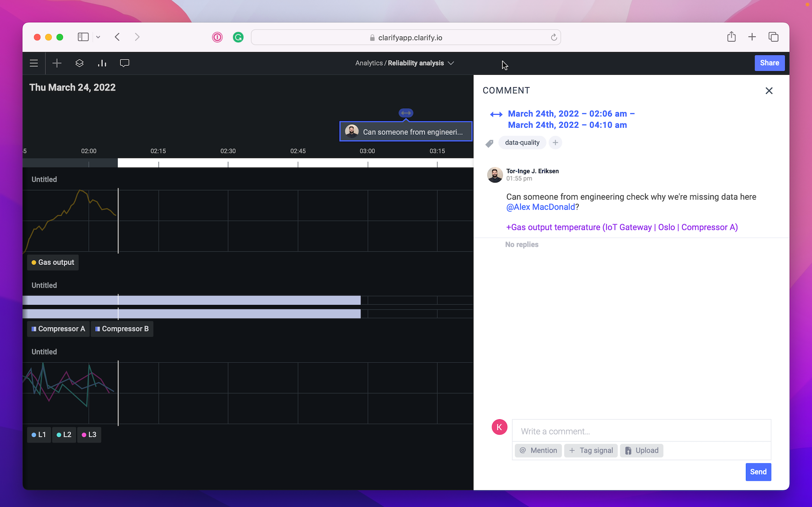
Task: Expand the Safari sidebar dropdown chevron
Action: click(98, 37)
